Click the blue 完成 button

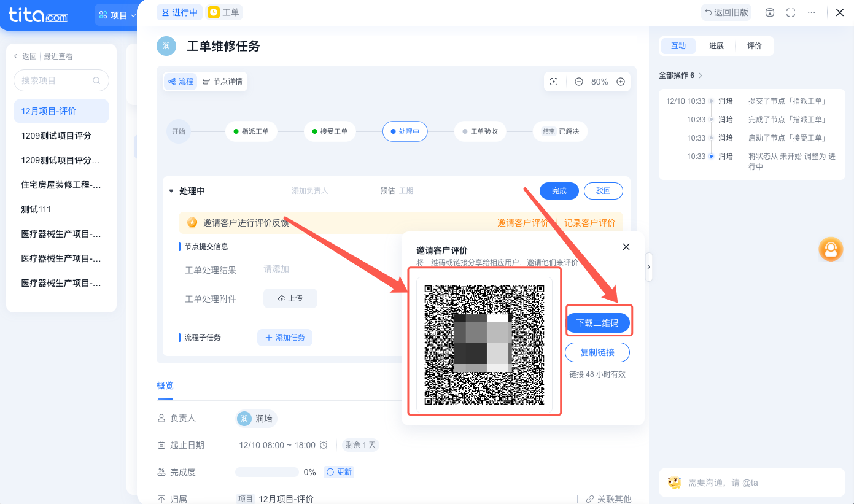(x=559, y=191)
